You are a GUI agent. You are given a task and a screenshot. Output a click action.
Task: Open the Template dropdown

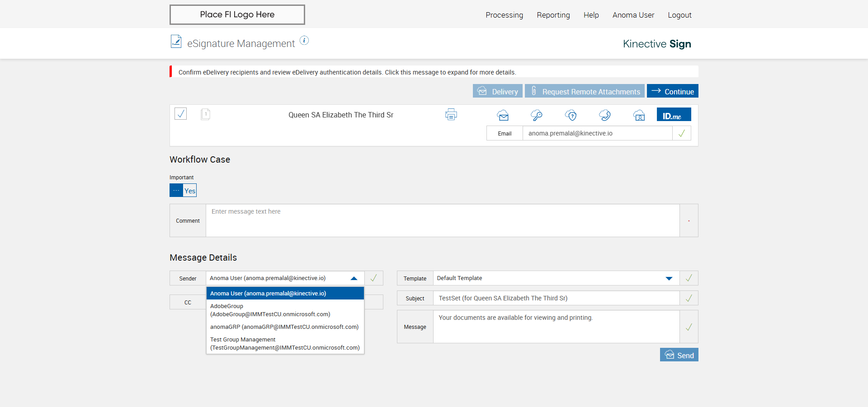(669, 278)
